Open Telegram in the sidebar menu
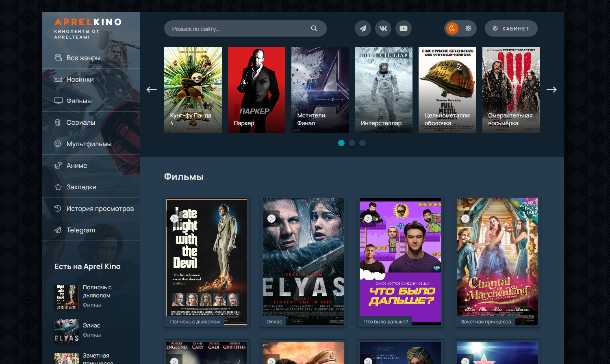This screenshot has width=610, height=364. coord(91,230)
